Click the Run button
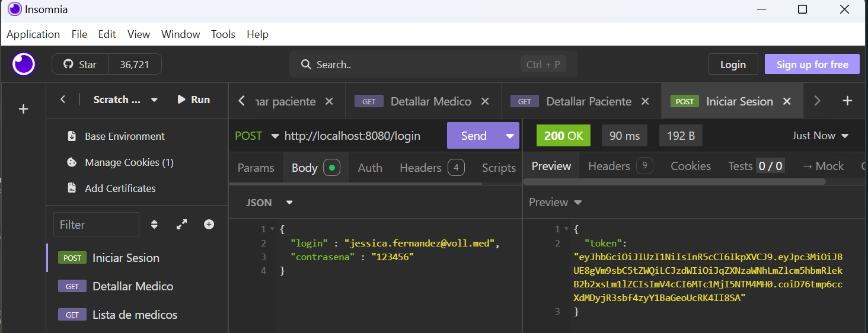868x333 pixels. [193, 100]
